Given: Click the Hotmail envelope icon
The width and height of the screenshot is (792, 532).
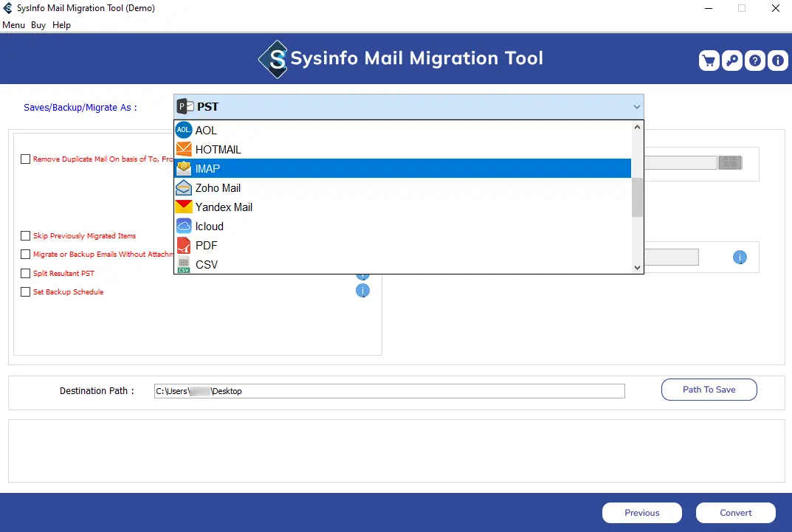Looking at the screenshot, I should 183,149.
